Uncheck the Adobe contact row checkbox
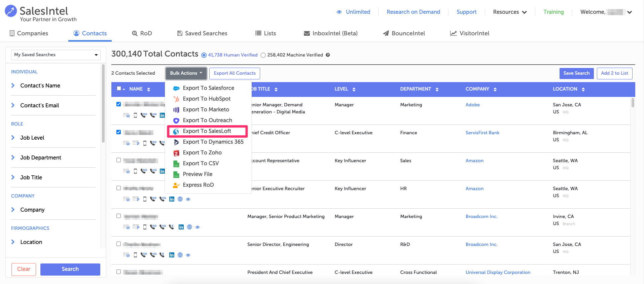 118,104
